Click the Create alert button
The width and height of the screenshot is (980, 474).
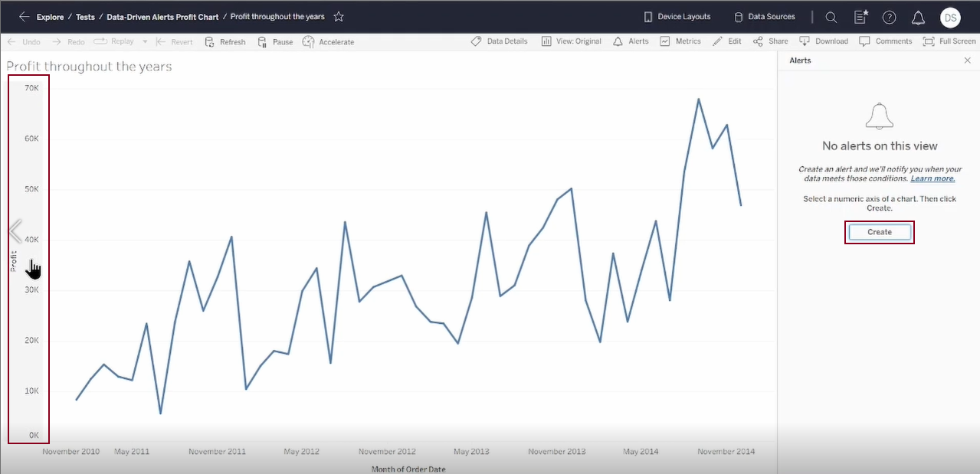click(880, 232)
